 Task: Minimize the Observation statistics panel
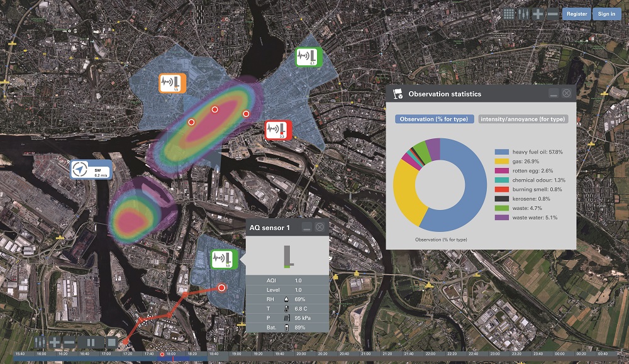(553, 94)
